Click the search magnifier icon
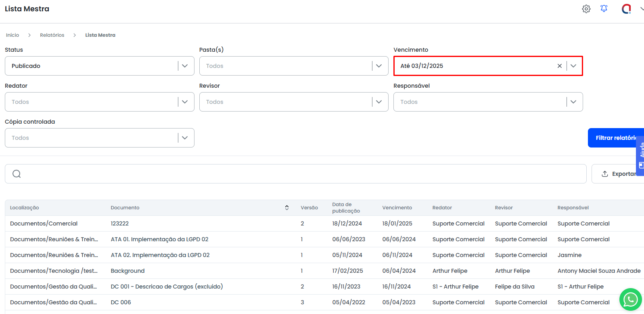 (17, 174)
